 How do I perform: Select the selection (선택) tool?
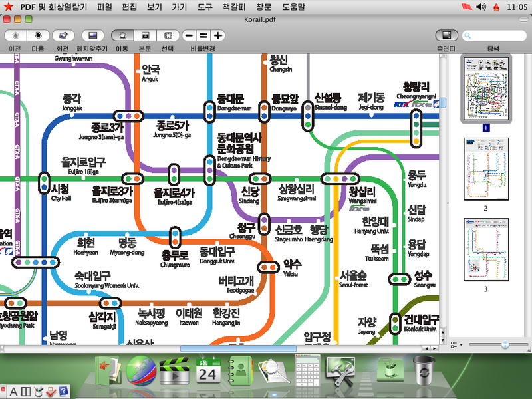click(168, 35)
